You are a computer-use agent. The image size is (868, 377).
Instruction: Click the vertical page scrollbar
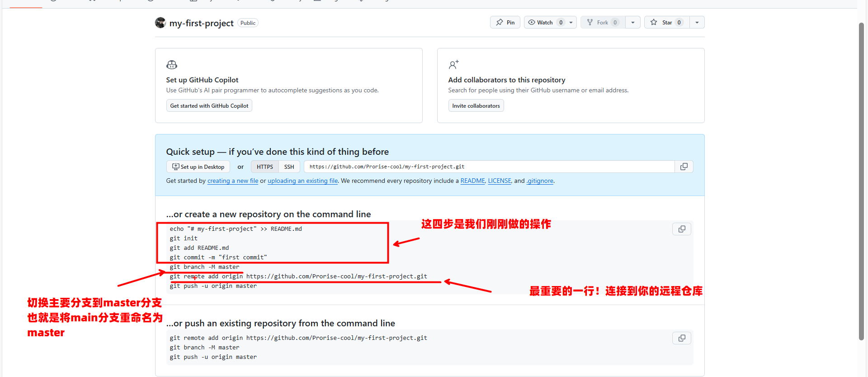(861, 181)
